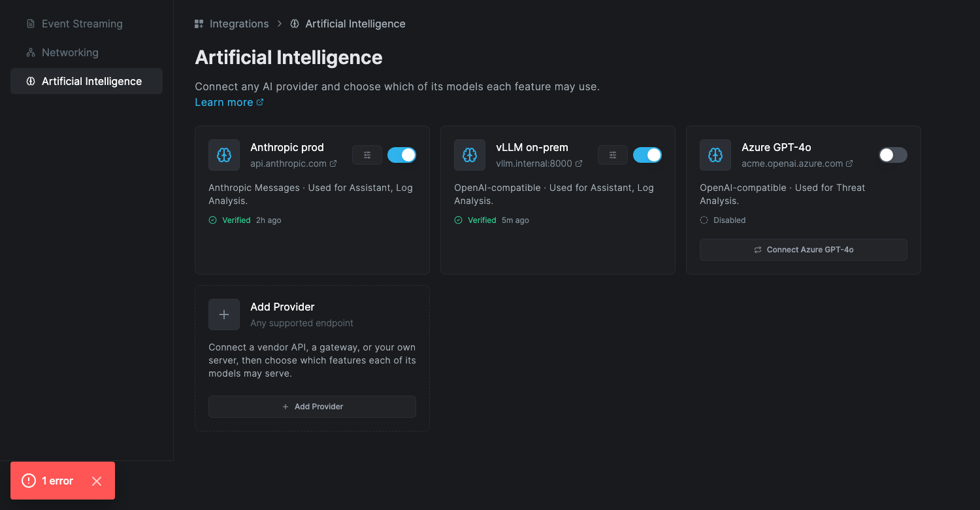Click the Connect Azure GPT-4o button
This screenshot has height=510, width=980.
point(804,250)
